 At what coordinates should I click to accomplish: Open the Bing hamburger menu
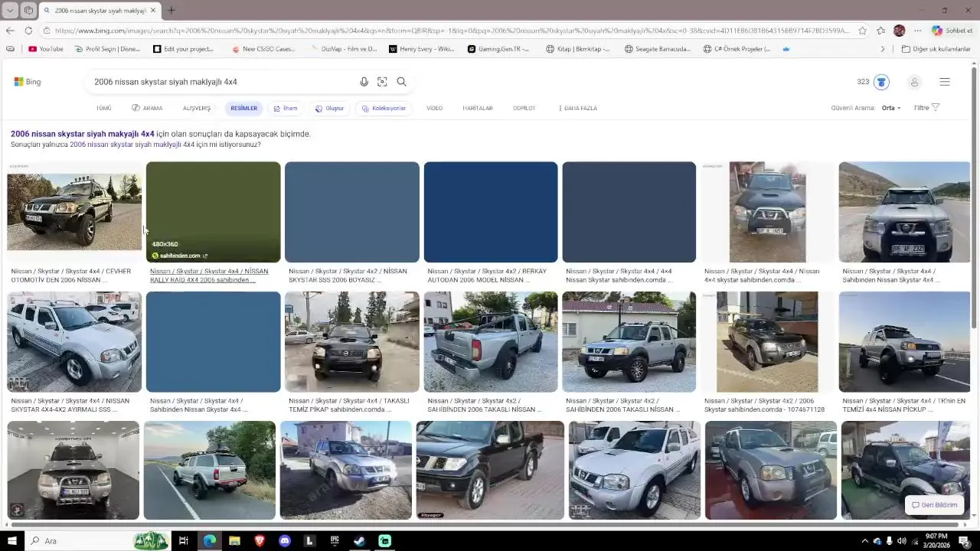[945, 82]
